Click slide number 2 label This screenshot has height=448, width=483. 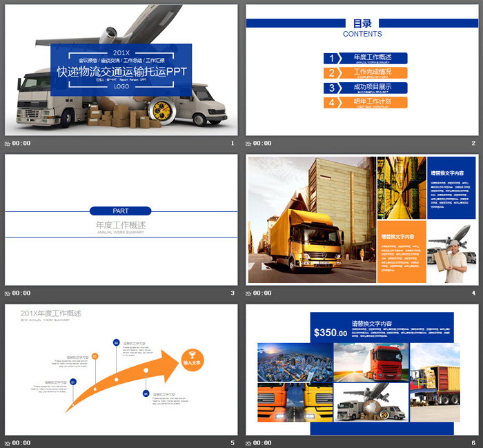pyautogui.click(x=473, y=144)
